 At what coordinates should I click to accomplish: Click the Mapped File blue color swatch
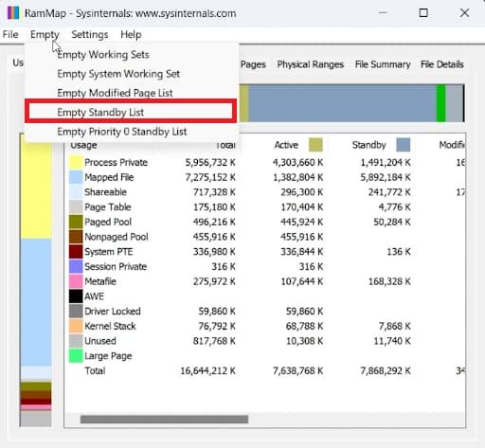76,177
